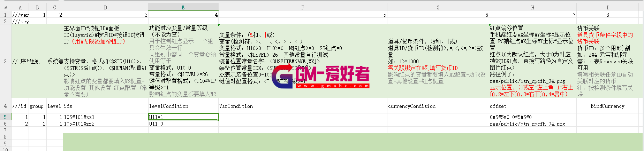Select column G header
Image resolution: width=644 pixels, height=151 pixels.
tap(438, 7)
